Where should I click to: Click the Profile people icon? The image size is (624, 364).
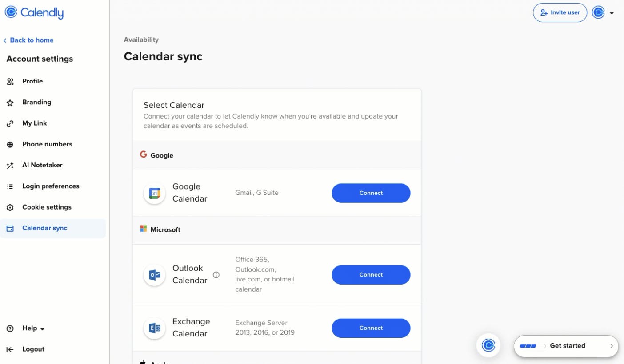[x=10, y=81]
